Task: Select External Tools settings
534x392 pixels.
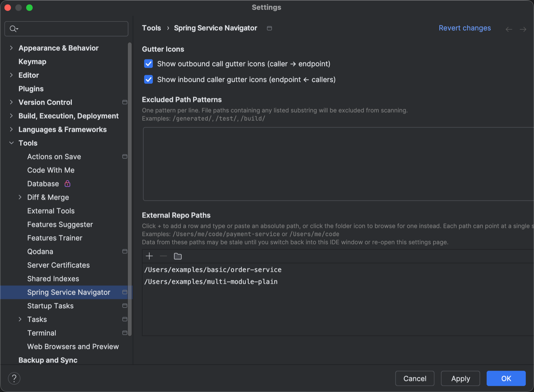Action: pos(51,211)
